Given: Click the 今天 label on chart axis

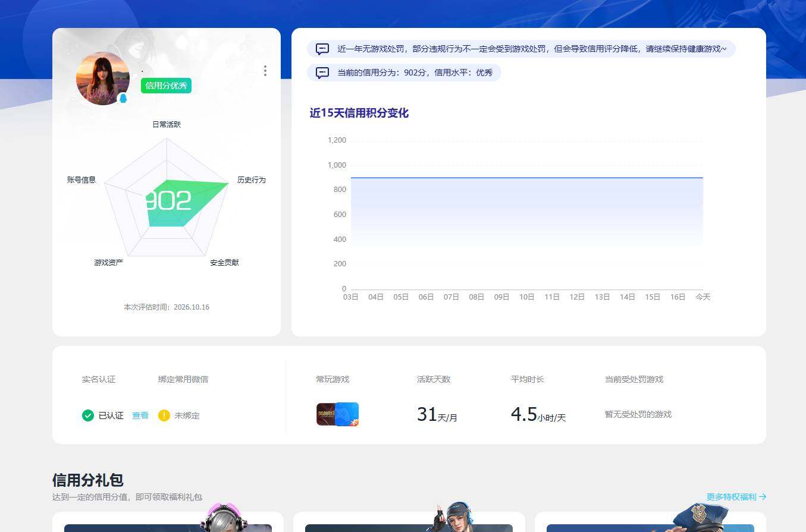Looking at the screenshot, I should 703,297.
